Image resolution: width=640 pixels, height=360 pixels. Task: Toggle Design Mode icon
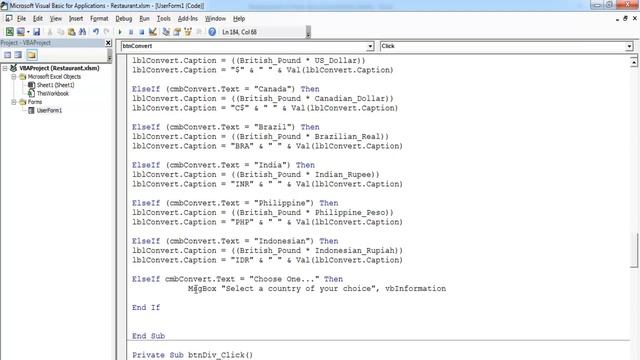153,32
